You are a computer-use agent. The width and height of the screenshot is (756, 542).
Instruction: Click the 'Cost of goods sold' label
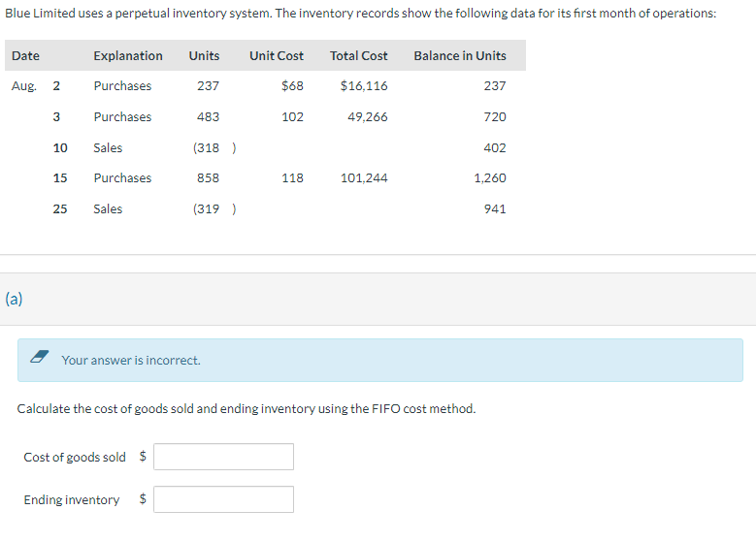click(x=75, y=457)
